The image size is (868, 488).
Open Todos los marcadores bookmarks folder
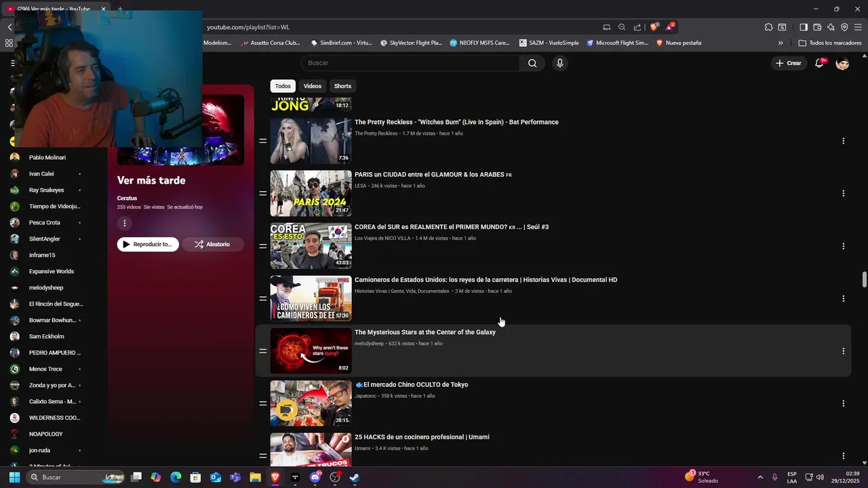830,43
